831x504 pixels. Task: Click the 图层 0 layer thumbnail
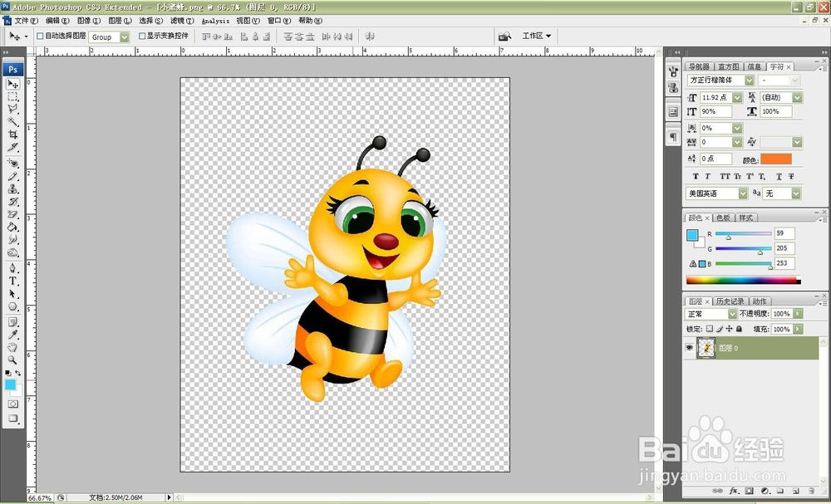tap(706, 348)
